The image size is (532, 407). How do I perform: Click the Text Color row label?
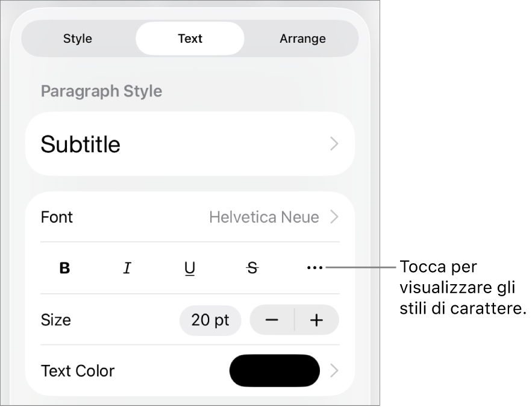[78, 371]
